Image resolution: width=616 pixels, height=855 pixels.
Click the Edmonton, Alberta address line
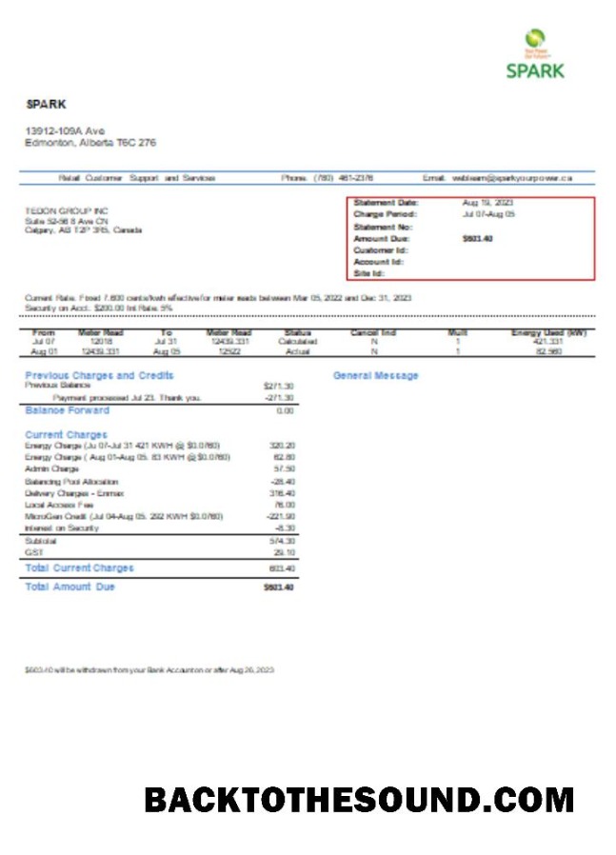90,143
